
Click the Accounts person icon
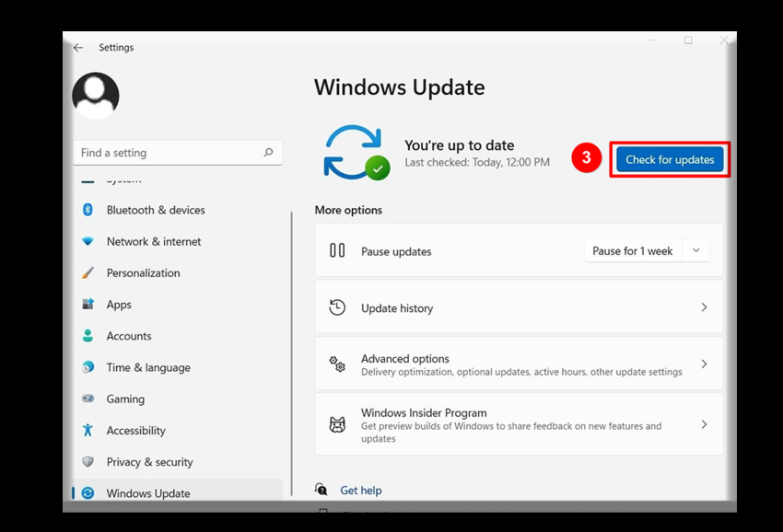pos(88,336)
